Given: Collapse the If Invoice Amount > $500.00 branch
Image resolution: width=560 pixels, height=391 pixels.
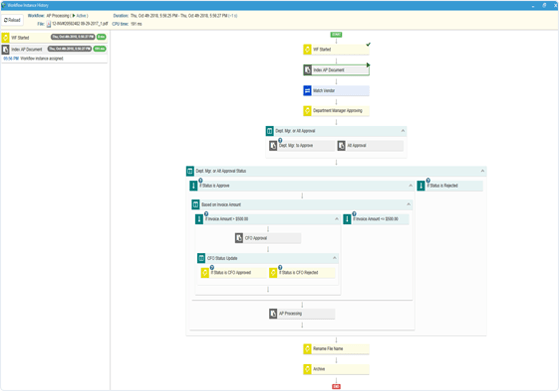Looking at the screenshot, I should [336, 219].
